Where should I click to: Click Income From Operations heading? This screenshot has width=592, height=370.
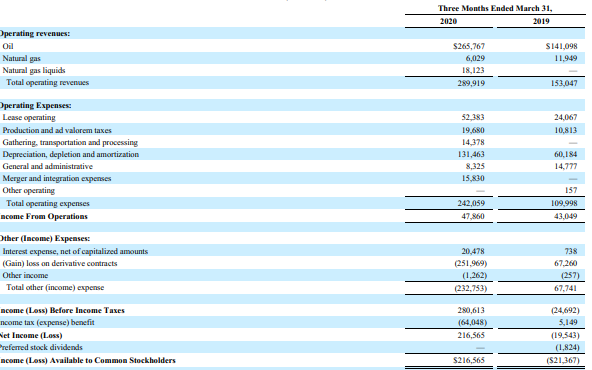(x=43, y=216)
